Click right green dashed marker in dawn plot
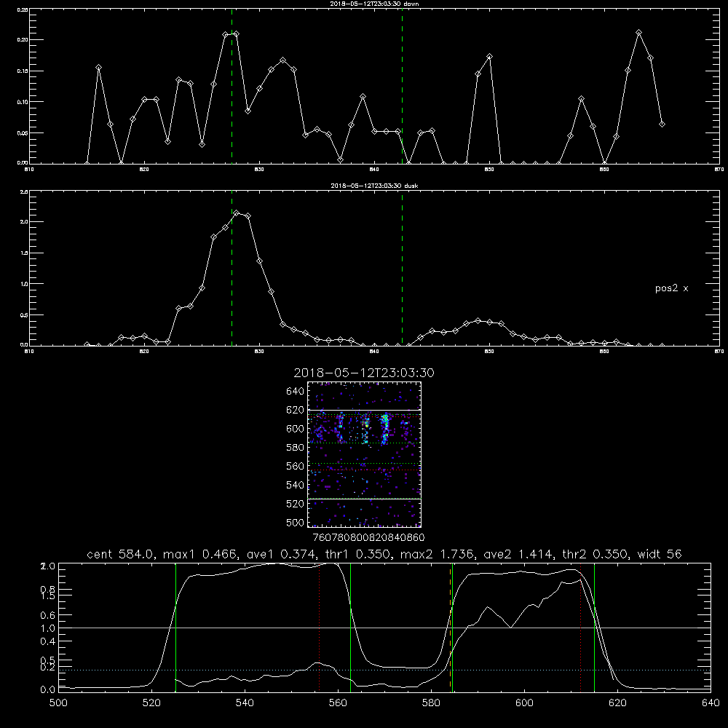The width and height of the screenshot is (728, 728). 402,87
